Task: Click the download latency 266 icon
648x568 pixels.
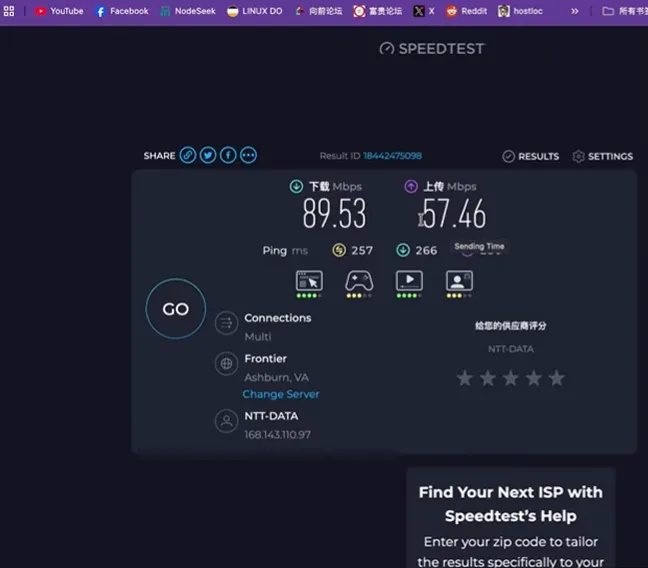Action: pyautogui.click(x=403, y=250)
